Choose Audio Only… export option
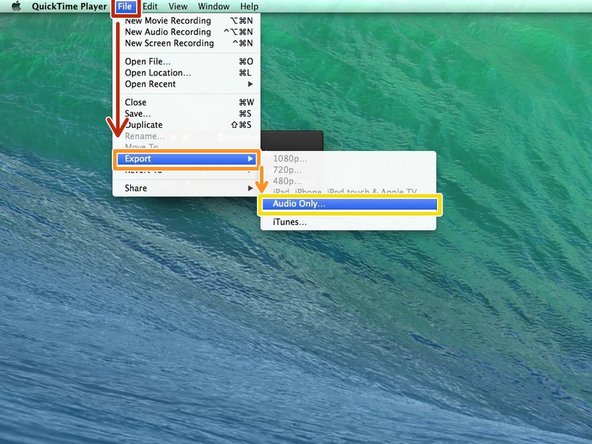 click(349, 204)
